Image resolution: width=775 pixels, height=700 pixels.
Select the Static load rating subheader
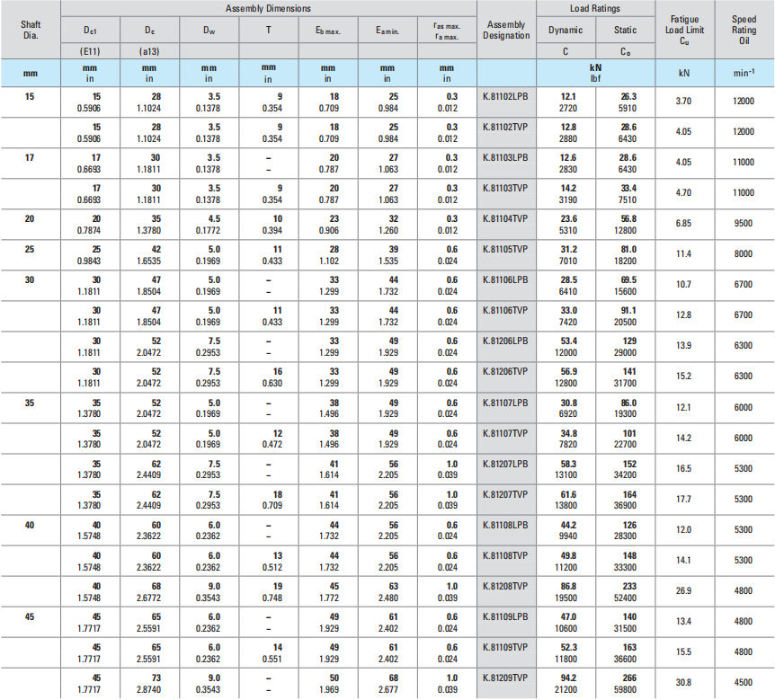pos(625,30)
